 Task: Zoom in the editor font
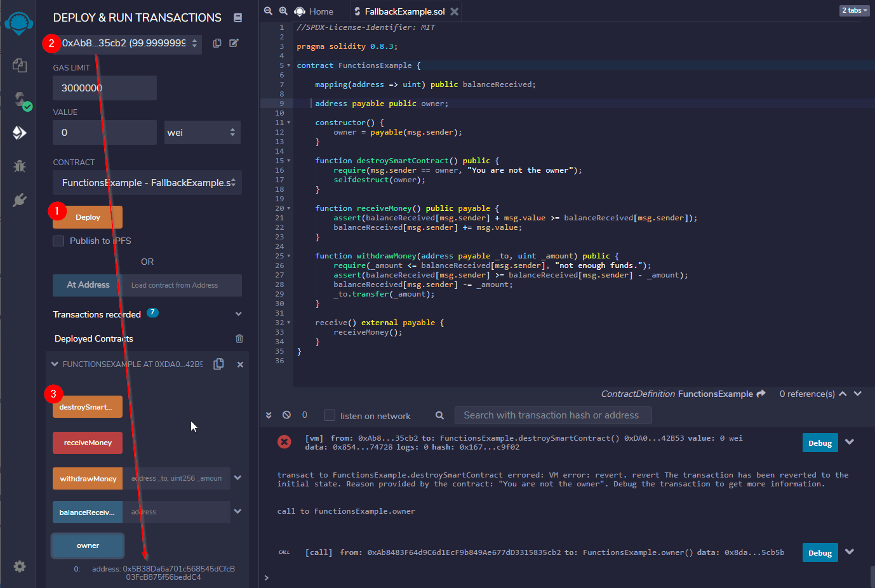(x=283, y=11)
